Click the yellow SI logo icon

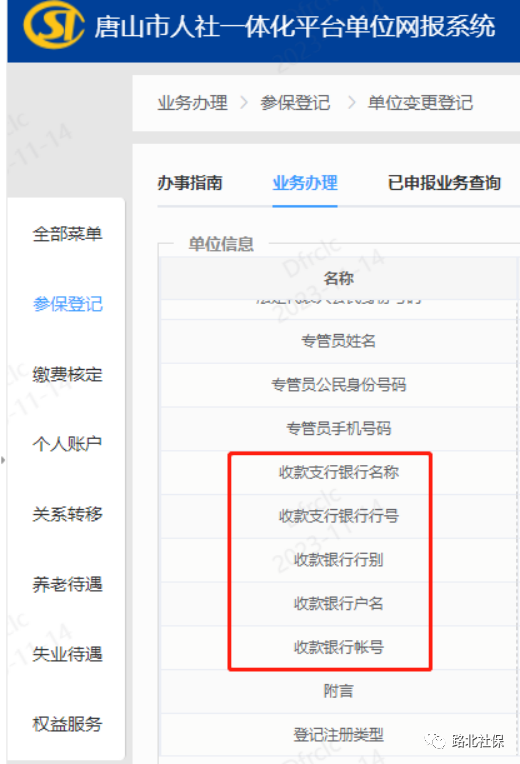pyautogui.click(x=54, y=26)
